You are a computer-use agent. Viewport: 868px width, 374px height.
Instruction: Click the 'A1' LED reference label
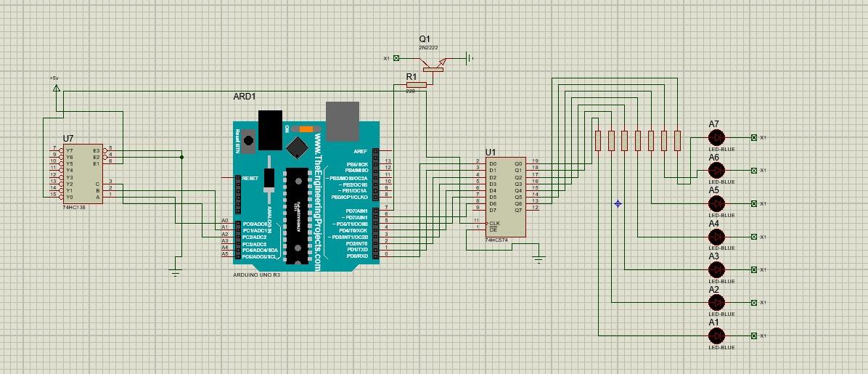tap(713, 322)
